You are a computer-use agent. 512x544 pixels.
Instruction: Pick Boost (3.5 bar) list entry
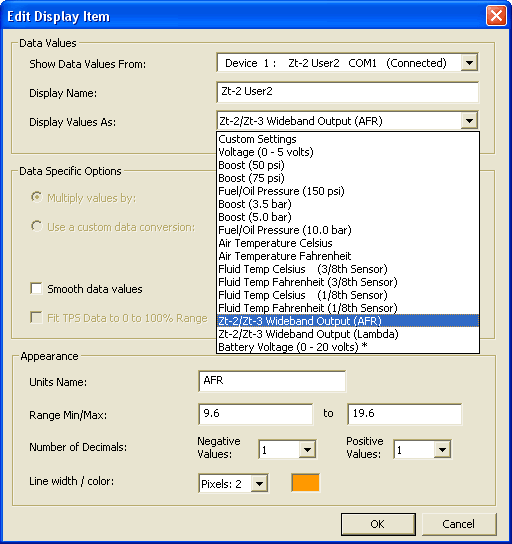(348, 204)
